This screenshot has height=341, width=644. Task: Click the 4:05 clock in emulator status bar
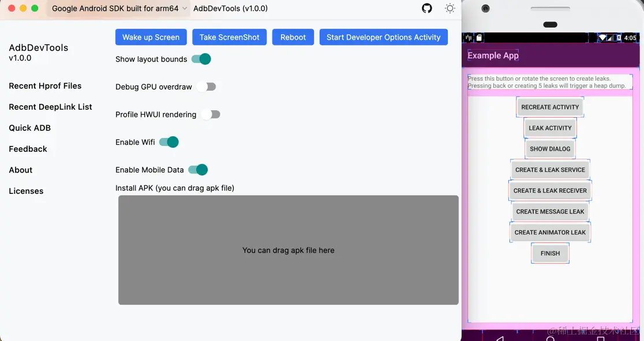[x=630, y=38]
